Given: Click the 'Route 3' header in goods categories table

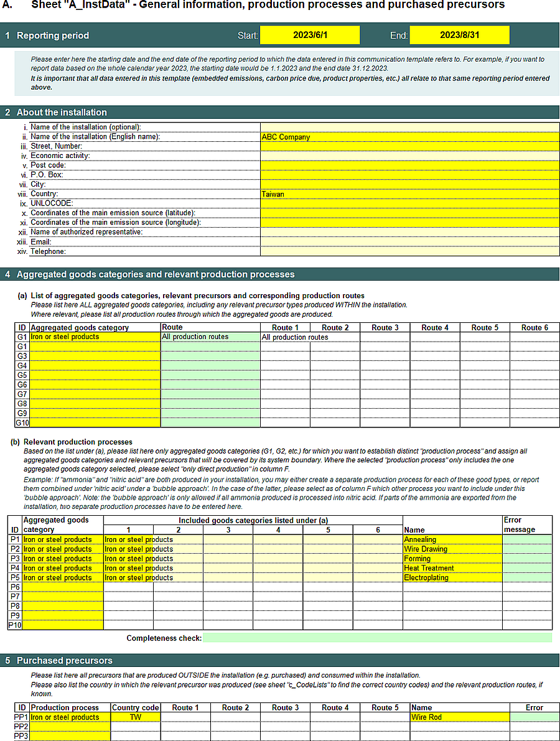Looking at the screenshot, I should tap(385, 327).
